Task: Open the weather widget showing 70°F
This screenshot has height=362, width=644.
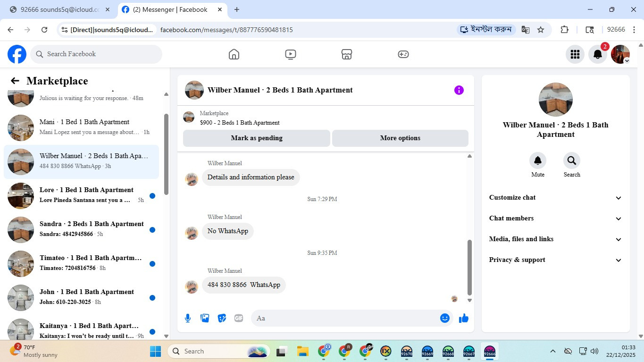Action: (x=34, y=351)
